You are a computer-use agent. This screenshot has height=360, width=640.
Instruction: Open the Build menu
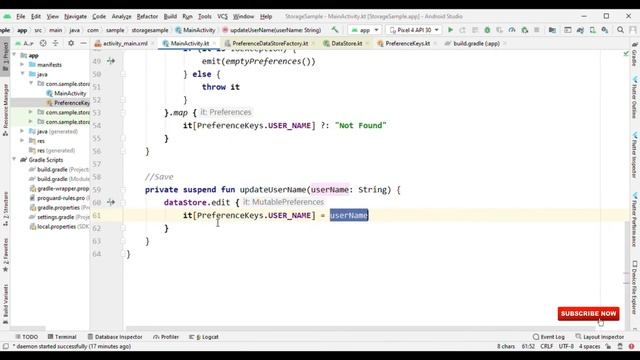(170, 16)
